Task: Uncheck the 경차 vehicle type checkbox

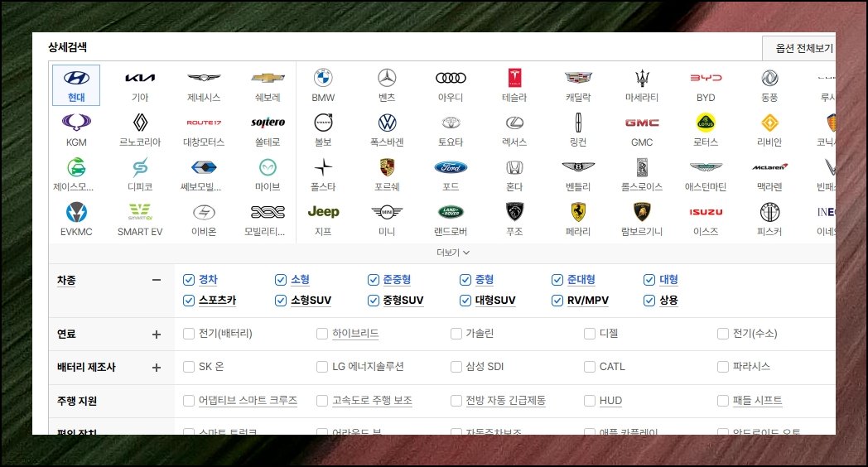Action: 189,280
